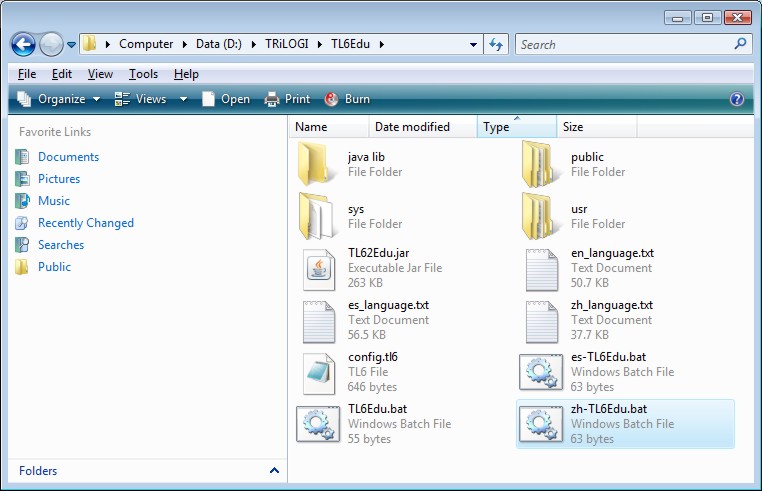Click the zh-TL6Edu.bat file name
762x491 pixels.
click(609, 409)
